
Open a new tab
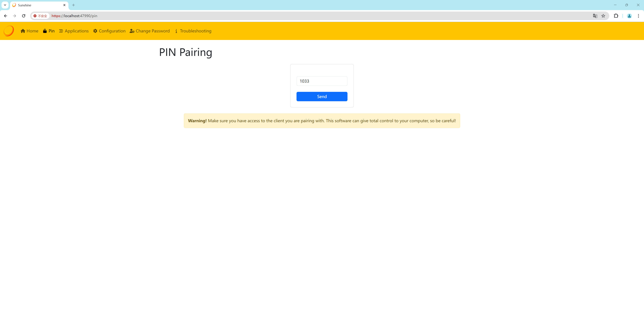(x=73, y=5)
